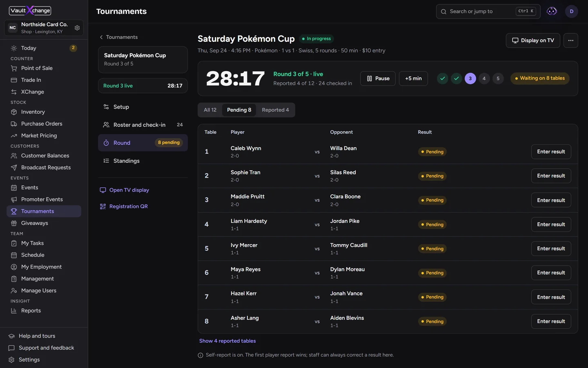
Task: Click the Events calendar icon
Action: pyautogui.click(x=14, y=187)
